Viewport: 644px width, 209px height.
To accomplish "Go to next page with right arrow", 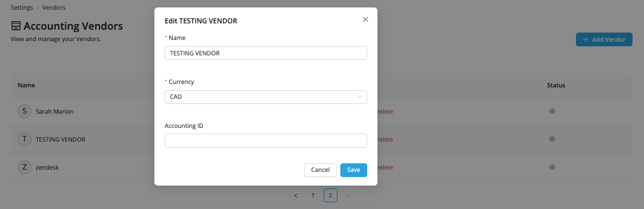I will [x=348, y=195].
